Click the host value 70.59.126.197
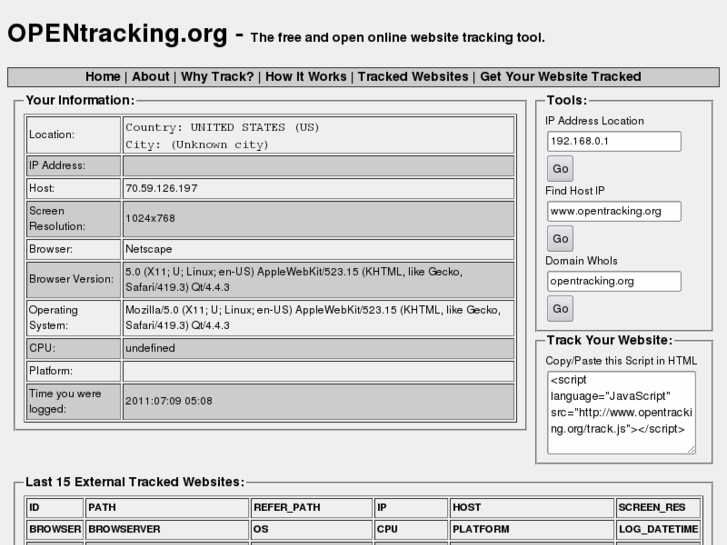This screenshot has height=545, width=727. click(161, 188)
